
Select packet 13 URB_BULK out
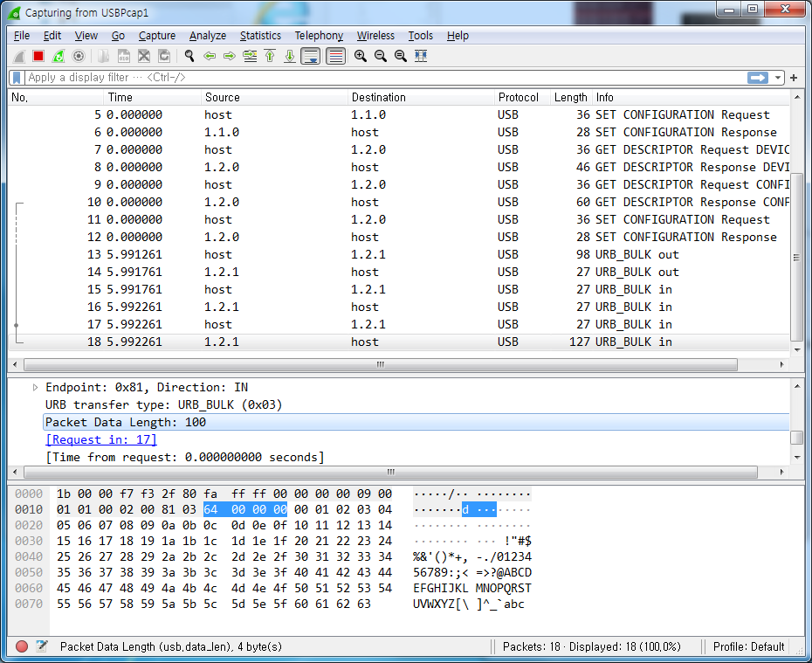[x=399, y=255]
